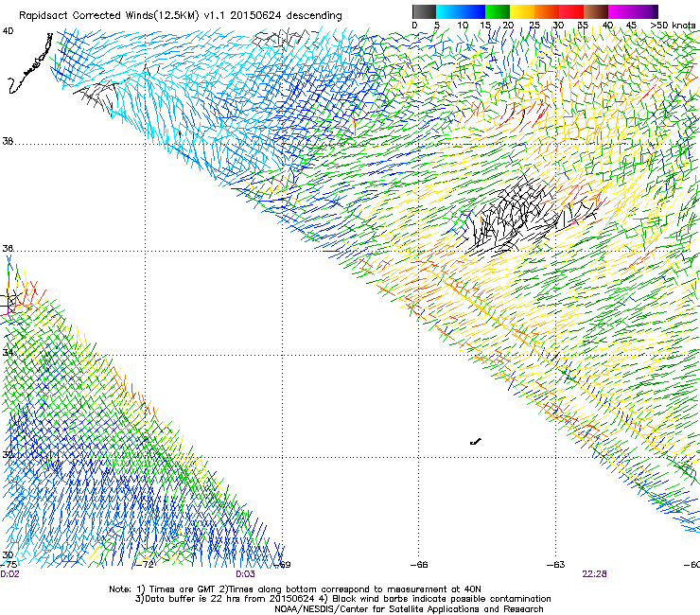
Task: Click the purple time stamp "22:28"
Action: tap(594, 574)
